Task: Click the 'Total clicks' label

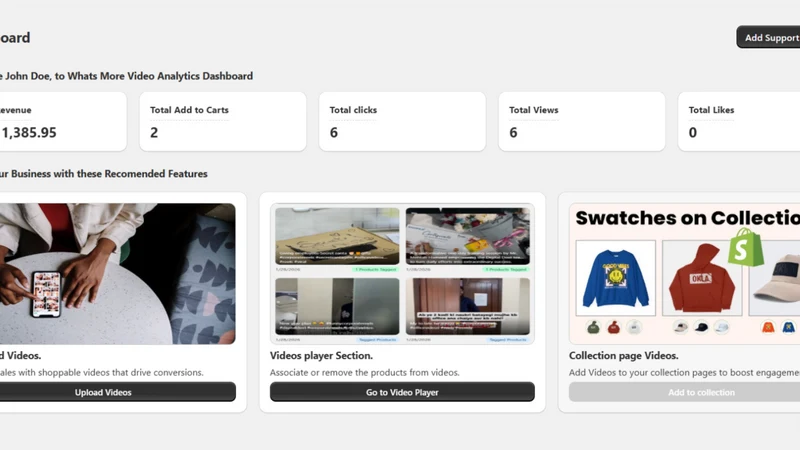Action: click(x=353, y=110)
